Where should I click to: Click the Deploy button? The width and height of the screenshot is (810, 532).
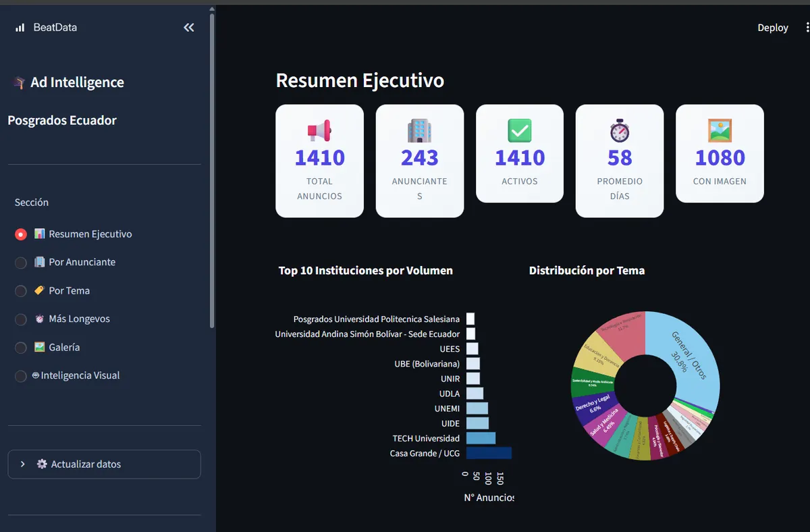pos(773,28)
